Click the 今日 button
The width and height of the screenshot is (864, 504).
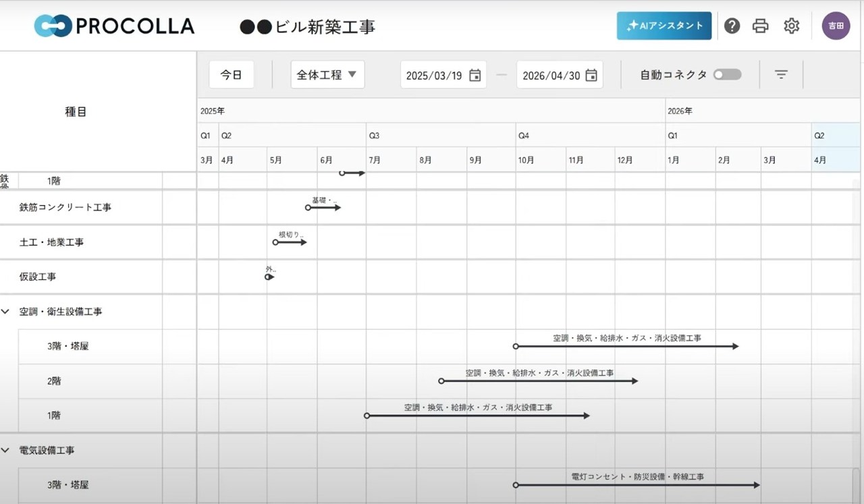pyautogui.click(x=232, y=75)
